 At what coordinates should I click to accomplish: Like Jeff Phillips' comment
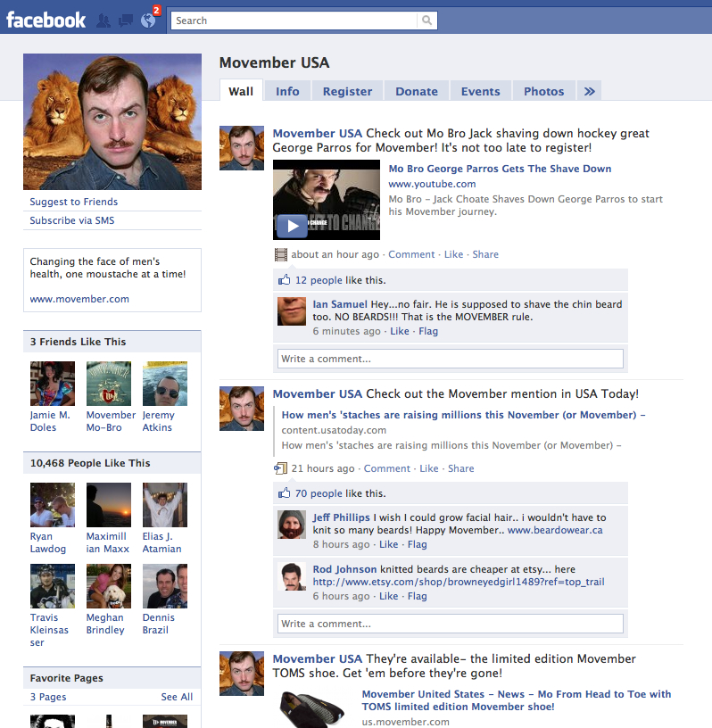click(389, 544)
